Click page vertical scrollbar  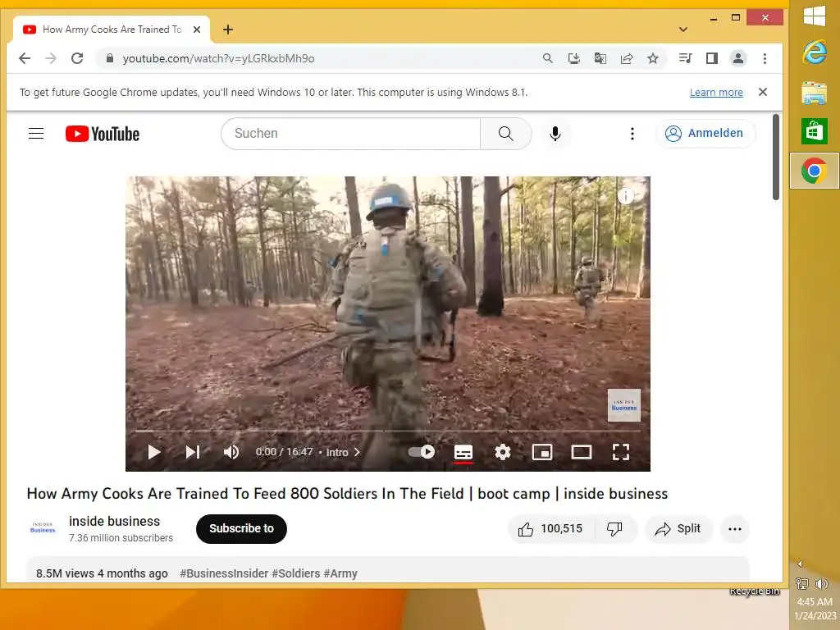776,157
